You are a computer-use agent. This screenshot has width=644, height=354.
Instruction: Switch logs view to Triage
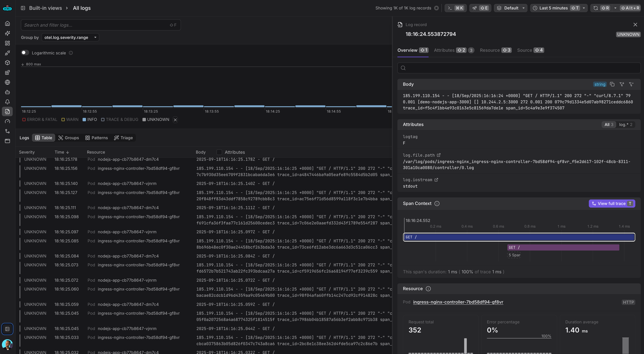click(x=124, y=138)
